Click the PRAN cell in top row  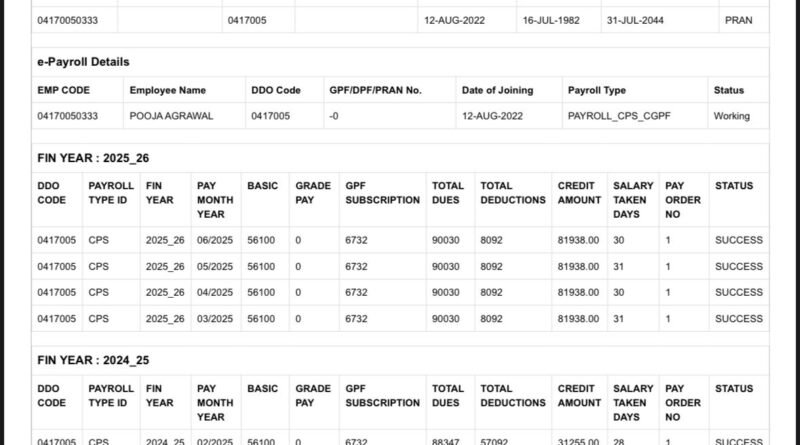[738, 20]
